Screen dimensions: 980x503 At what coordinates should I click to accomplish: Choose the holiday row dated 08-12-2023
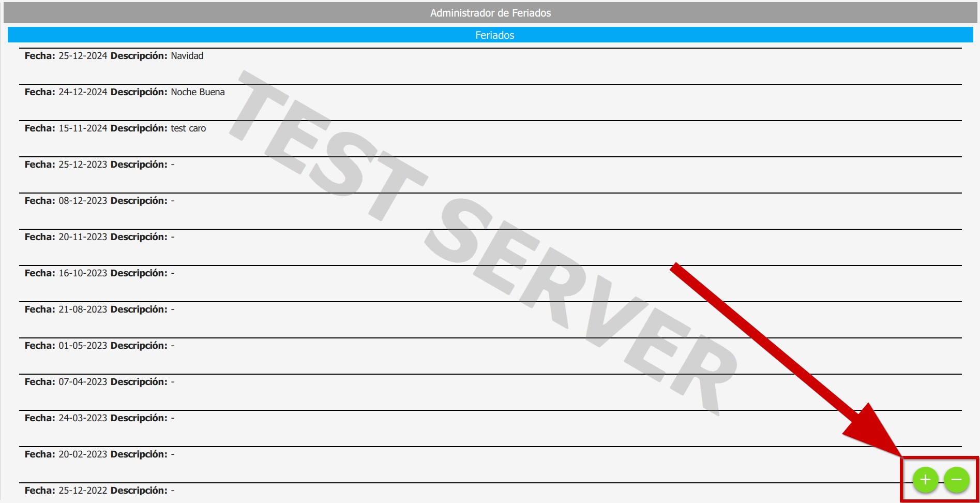click(x=83, y=201)
